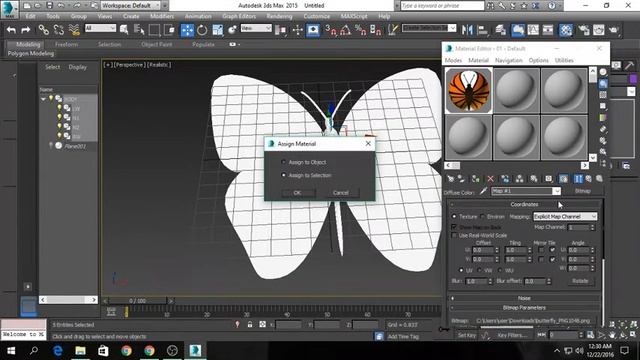Expand the Noise rollout
The height and width of the screenshot is (360, 640).
524,298
